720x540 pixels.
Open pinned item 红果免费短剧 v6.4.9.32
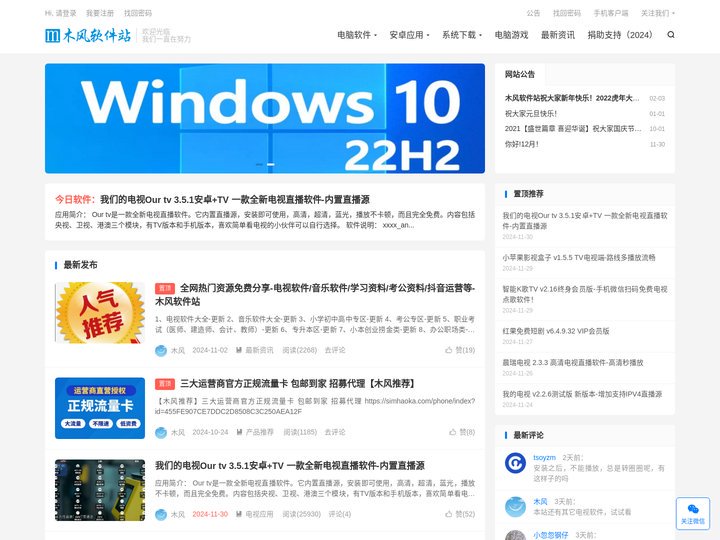point(556,331)
